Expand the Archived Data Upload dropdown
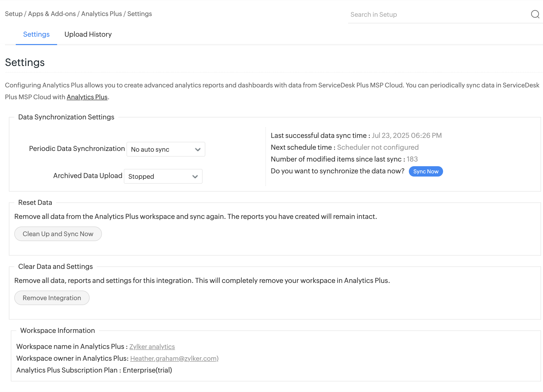543x392 pixels. click(x=163, y=176)
